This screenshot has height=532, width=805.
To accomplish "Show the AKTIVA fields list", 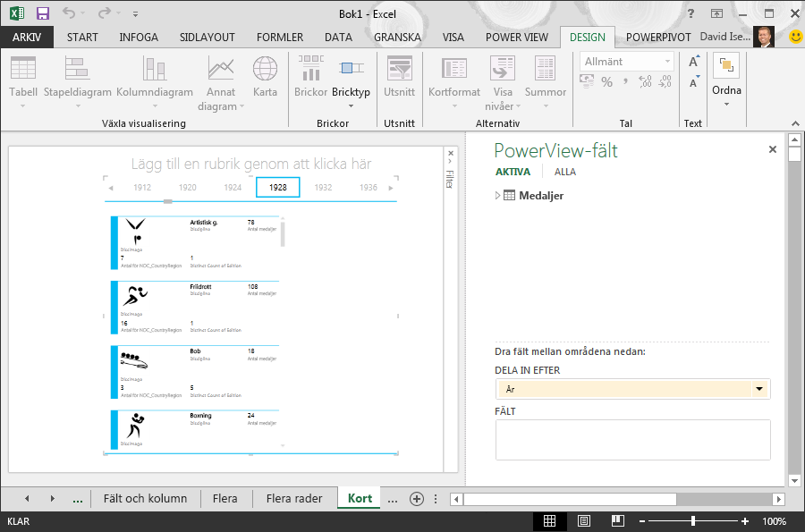I will point(513,172).
